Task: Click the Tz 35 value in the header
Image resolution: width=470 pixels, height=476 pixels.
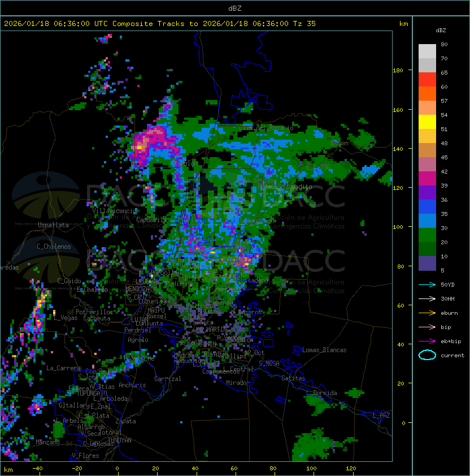Action: pos(304,24)
